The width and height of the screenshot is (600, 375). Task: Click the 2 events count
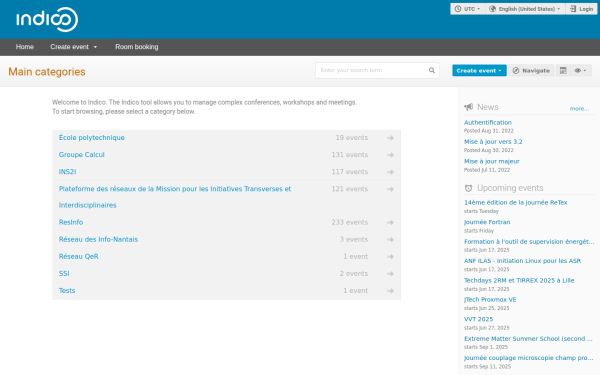[x=354, y=273]
